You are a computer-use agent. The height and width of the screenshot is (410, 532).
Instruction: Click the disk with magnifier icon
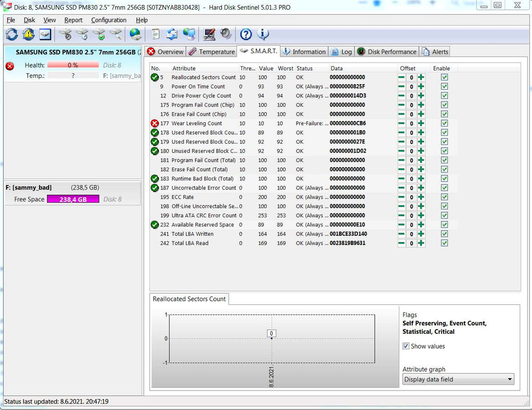pos(116,34)
